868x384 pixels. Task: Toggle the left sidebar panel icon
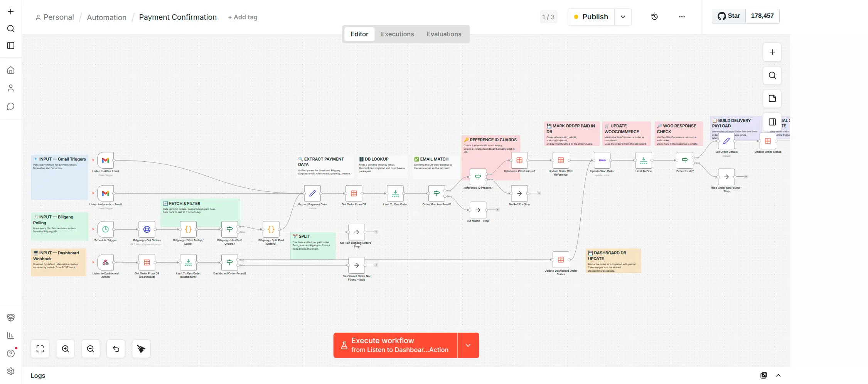click(x=11, y=46)
